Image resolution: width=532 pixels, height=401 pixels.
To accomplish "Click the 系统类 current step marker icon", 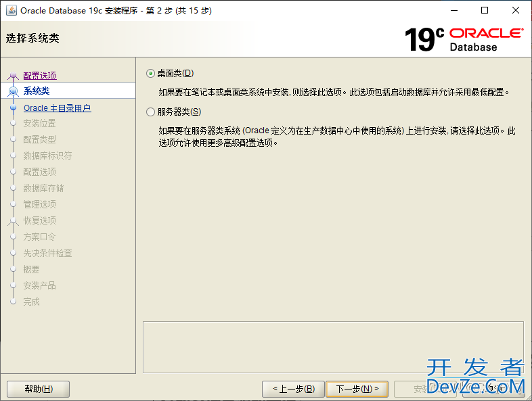I will (x=13, y=91).
